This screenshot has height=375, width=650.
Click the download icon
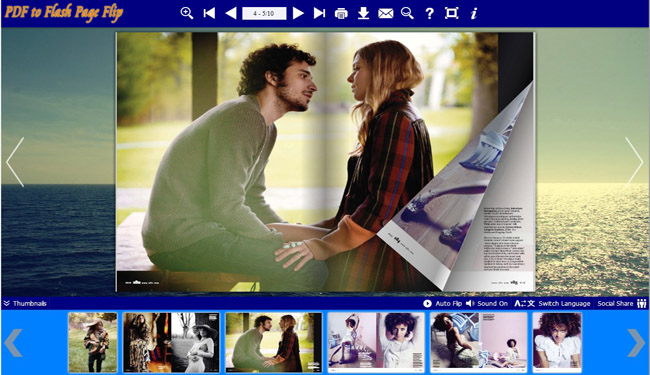click(364, 13)
